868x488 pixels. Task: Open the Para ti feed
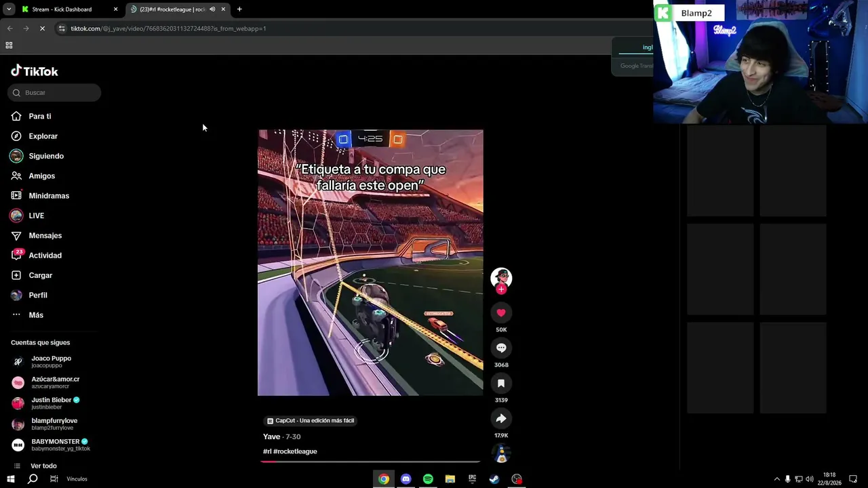39,117
